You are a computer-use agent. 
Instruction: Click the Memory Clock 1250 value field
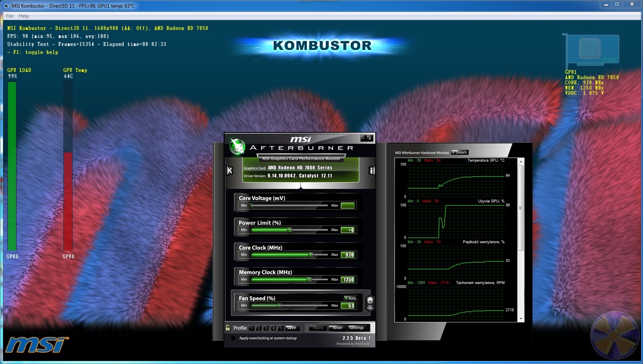(x=348, y=280)
